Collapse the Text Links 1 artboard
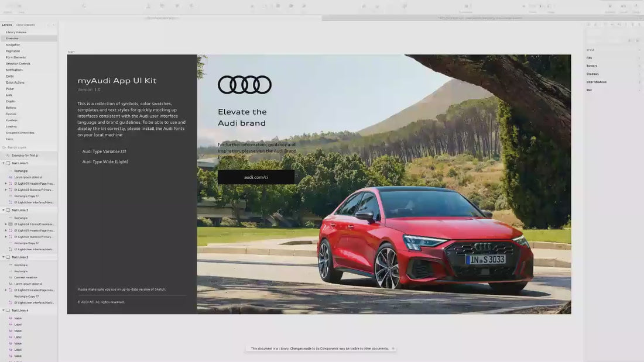The width and height of the screenshot is (644, 362). [x=3, y=163]
